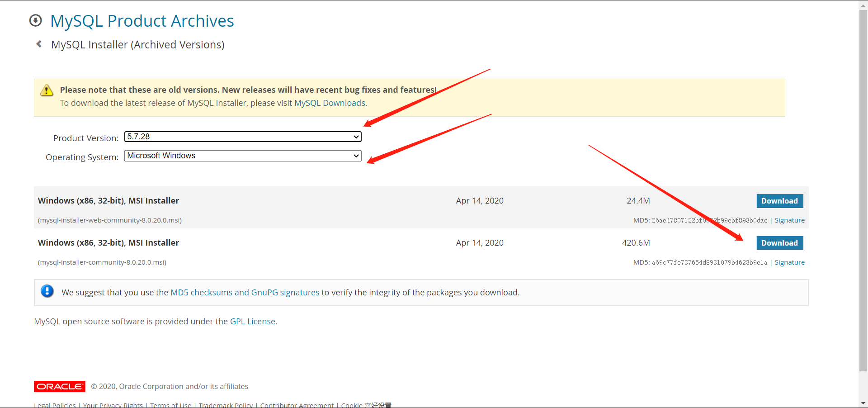Viewport: 868px width, 408px height.
Task: Click the 24.4M file size value
Action: pyautogui.click(x=638, y=201)
